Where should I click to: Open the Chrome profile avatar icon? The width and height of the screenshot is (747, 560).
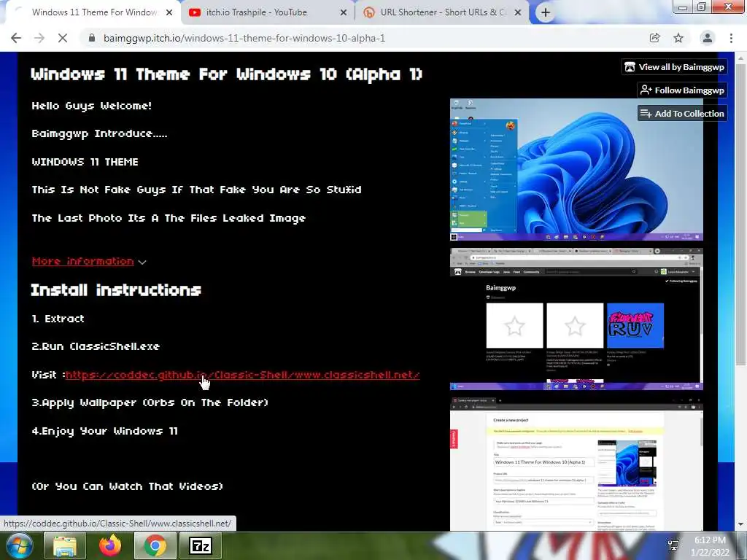(708, 38)
